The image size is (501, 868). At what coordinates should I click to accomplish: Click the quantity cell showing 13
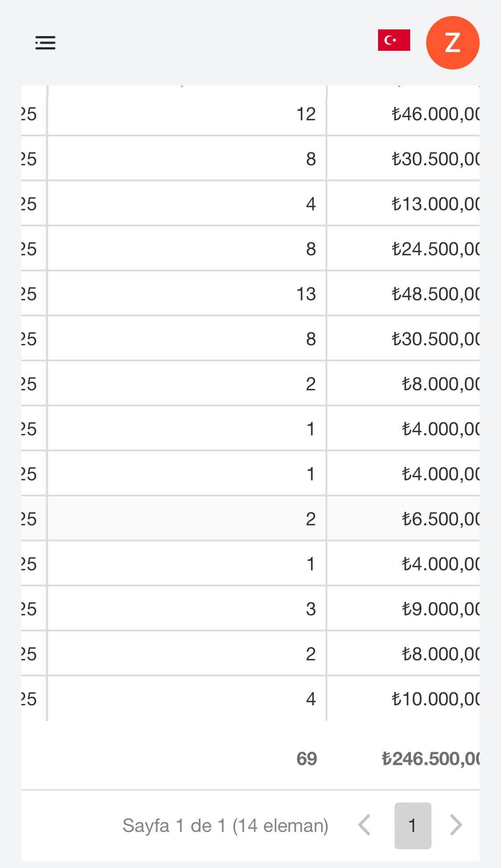point(187,294)
